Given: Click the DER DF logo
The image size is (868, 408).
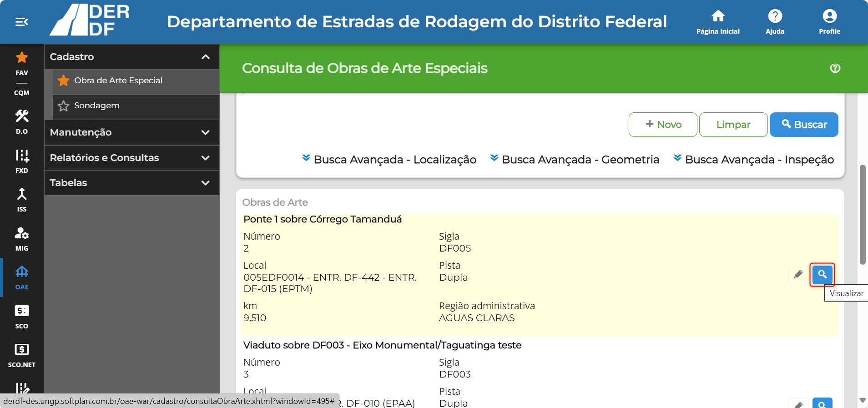Looking at the screenshot, I should (x=90, y=20).
